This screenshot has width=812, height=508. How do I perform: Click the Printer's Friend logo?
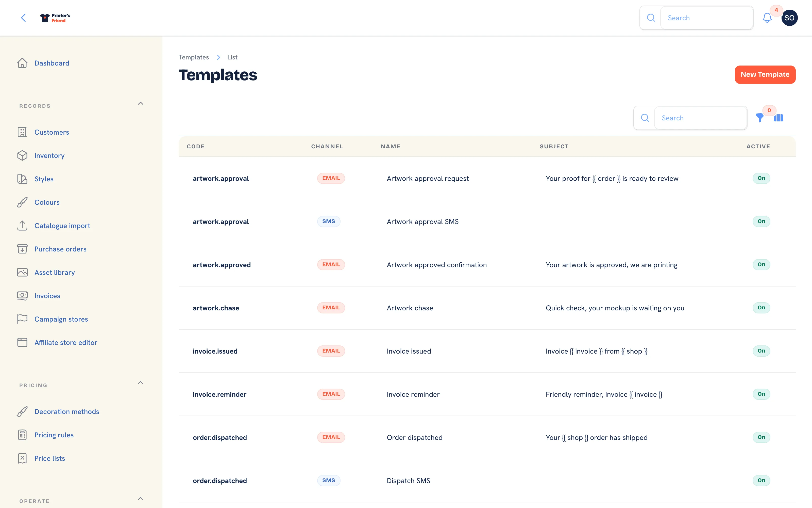pyautogui.click(x=55, y=18)
